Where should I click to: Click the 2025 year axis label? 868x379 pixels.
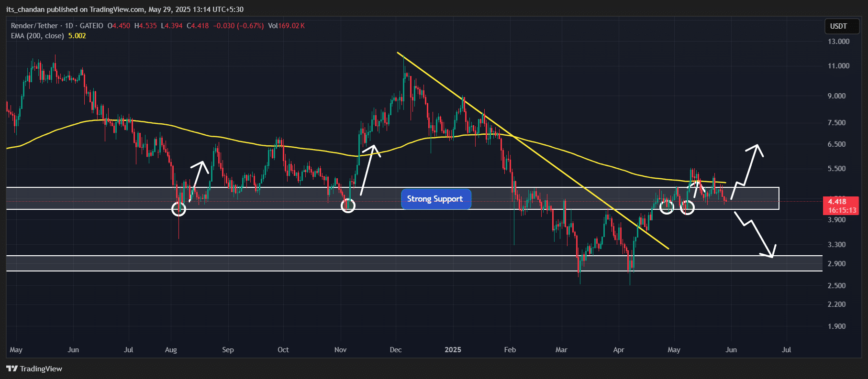click(x=453, y=350)
